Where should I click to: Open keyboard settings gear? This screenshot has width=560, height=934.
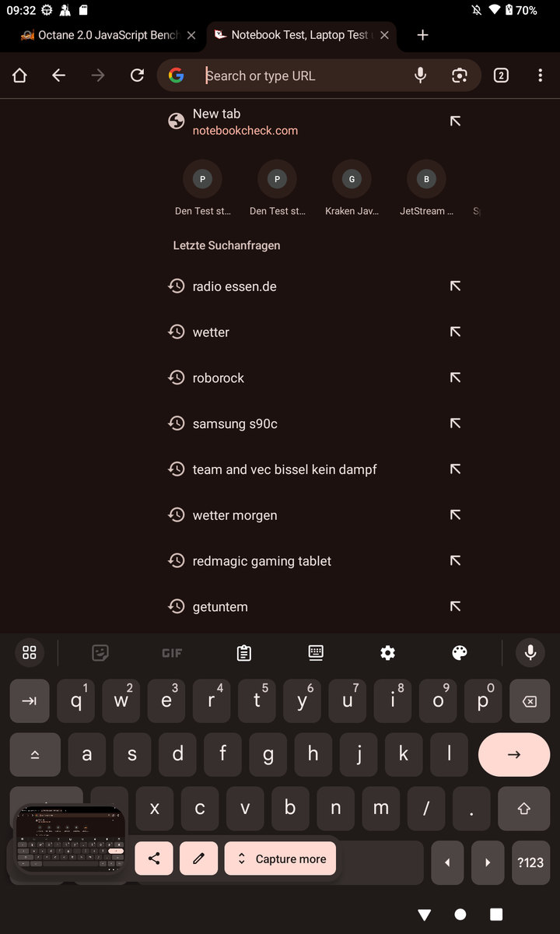[x=387, y=653]
